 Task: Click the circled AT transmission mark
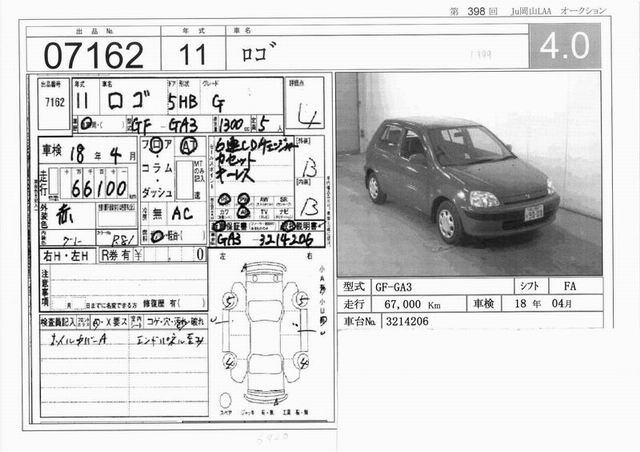tap(189, 145)
